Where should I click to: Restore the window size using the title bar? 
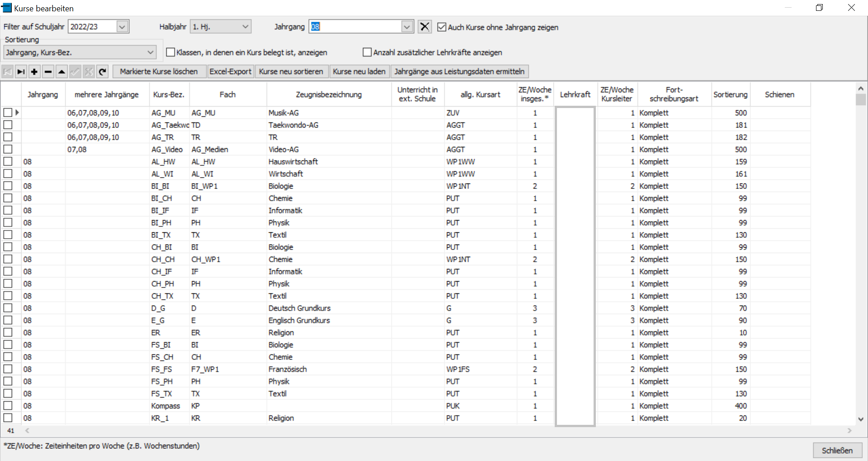pyautogui.click(x=819, y=8)
